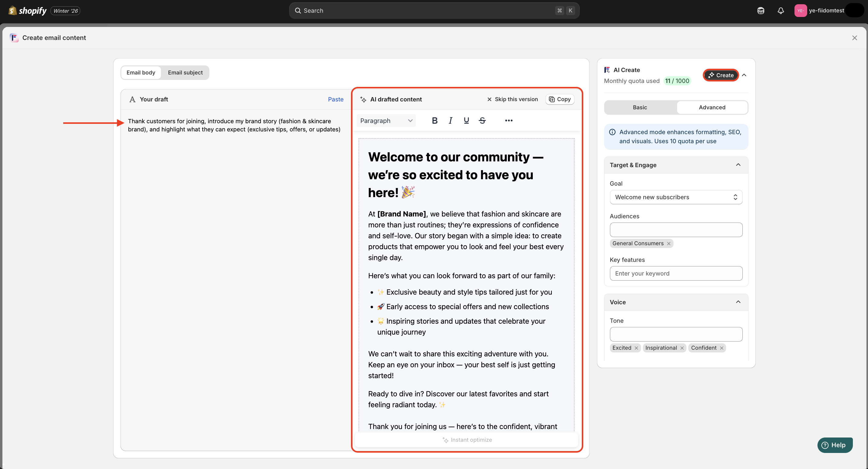This screenshot has height=469, width=868.
Task: Open the Goal dropdown
Action: click(x=676, y=197)
